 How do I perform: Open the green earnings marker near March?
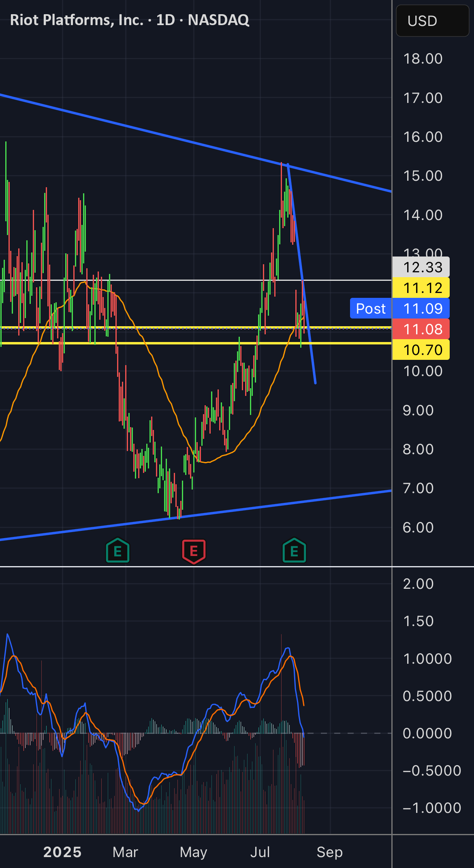pos(117,551)
